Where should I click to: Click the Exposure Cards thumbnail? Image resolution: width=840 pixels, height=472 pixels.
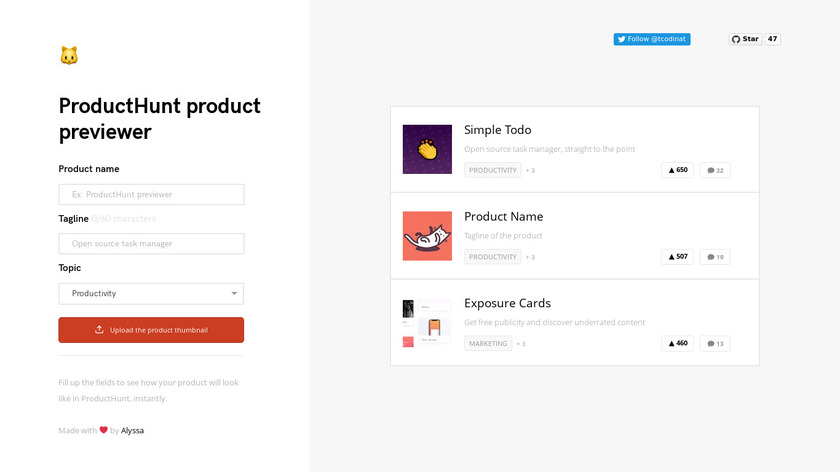[427, 323]
